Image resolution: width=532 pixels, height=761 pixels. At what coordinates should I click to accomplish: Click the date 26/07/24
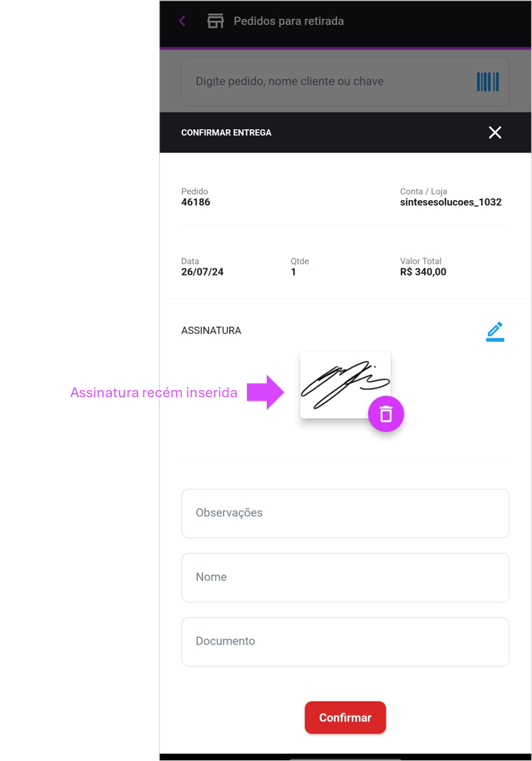pos(202,272)
